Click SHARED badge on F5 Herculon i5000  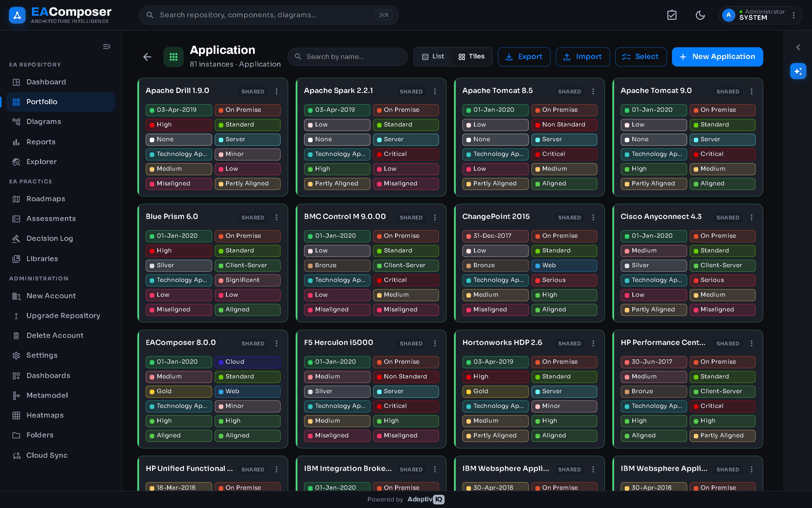pyautogui.click(x=411, y=343)
